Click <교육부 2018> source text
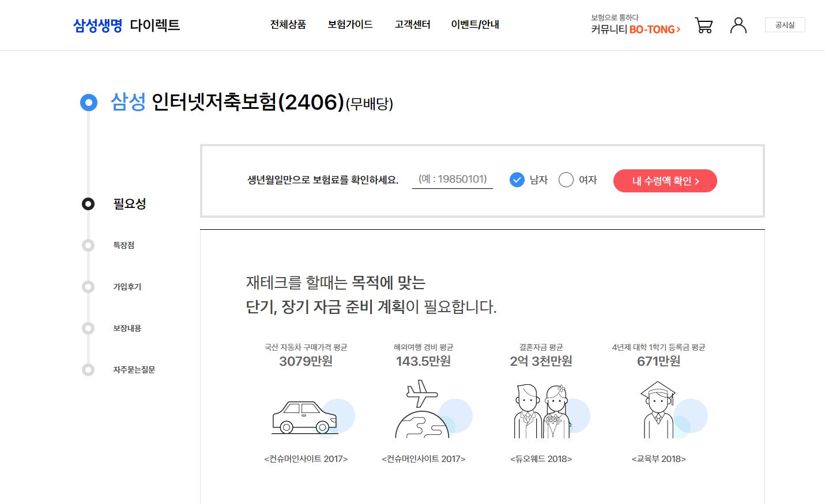This screenshot has height=504, width=825. (658, 459)
